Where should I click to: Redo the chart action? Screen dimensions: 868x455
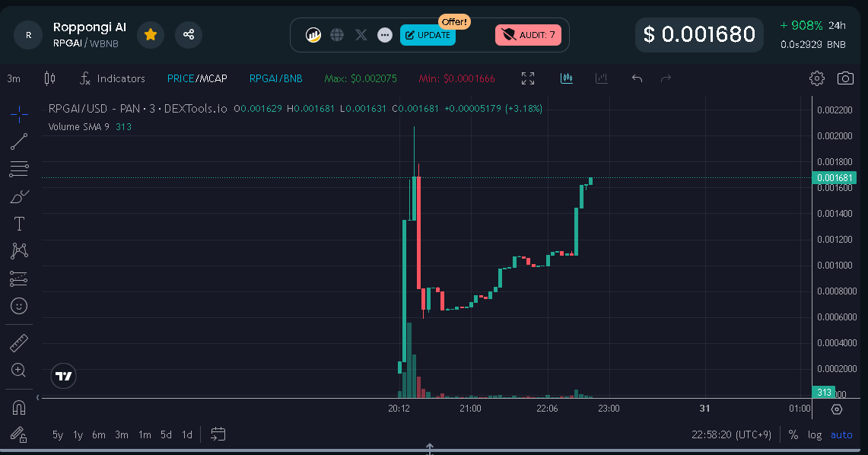coord(666,78)
